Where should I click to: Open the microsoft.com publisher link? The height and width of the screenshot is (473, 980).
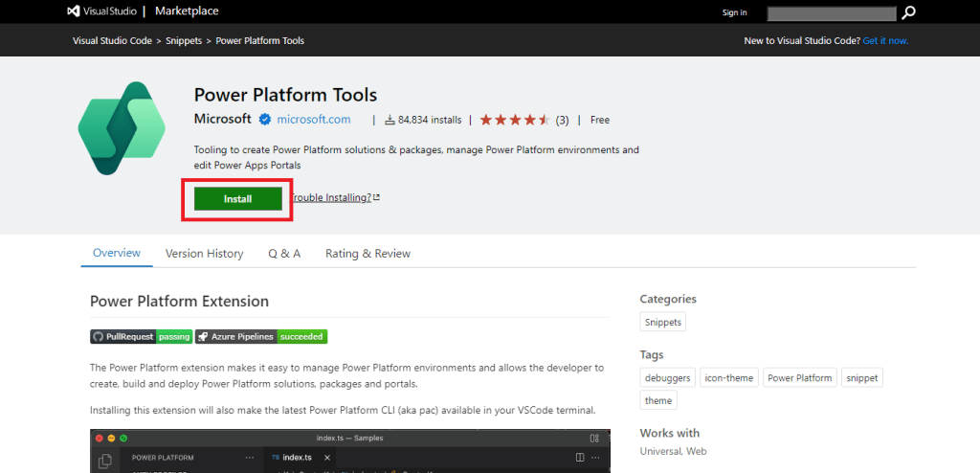pos(313,120)
